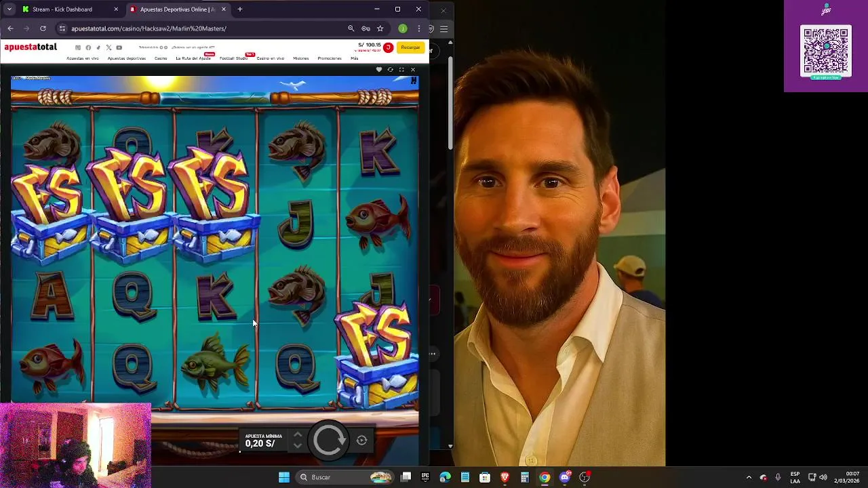Show hidden system tray icons chevron
This screenshot has height=488, width=868.
[749, 477]
